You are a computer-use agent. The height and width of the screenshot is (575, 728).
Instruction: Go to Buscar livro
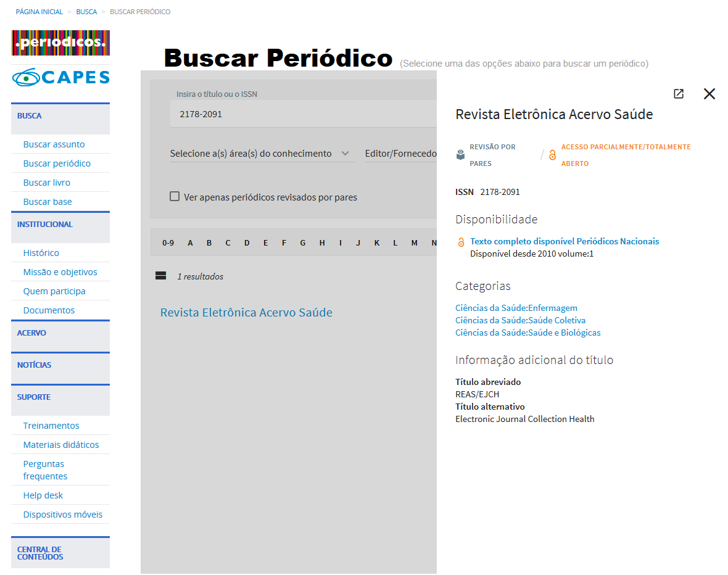pyautogui.click(x=46, y=183)
